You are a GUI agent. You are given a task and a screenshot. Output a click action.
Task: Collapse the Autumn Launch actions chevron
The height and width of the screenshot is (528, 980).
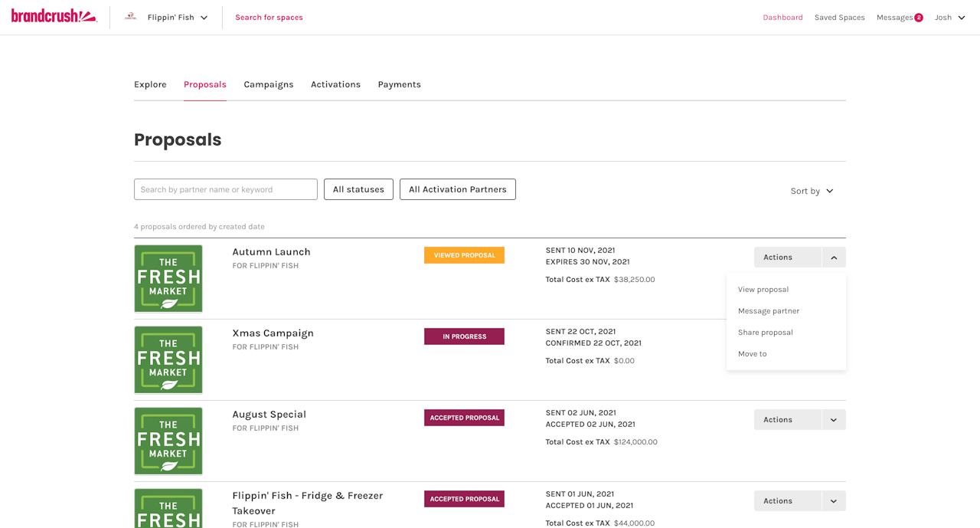coord(834,257)
